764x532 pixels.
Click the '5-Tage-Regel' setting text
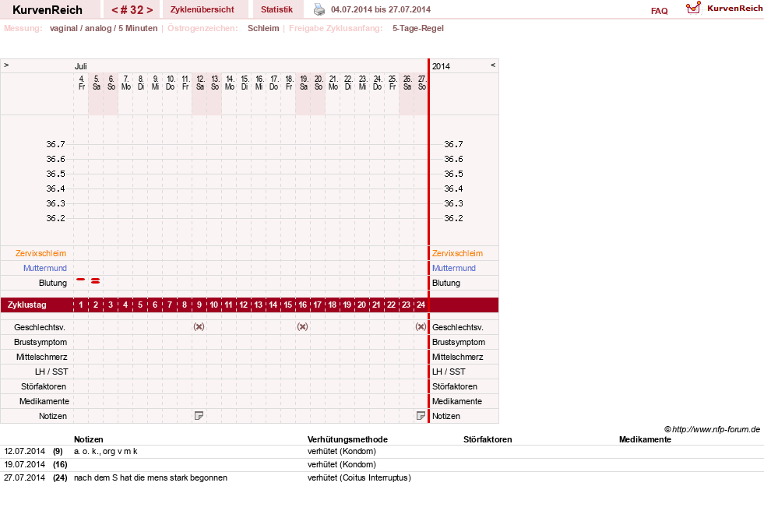418,28
